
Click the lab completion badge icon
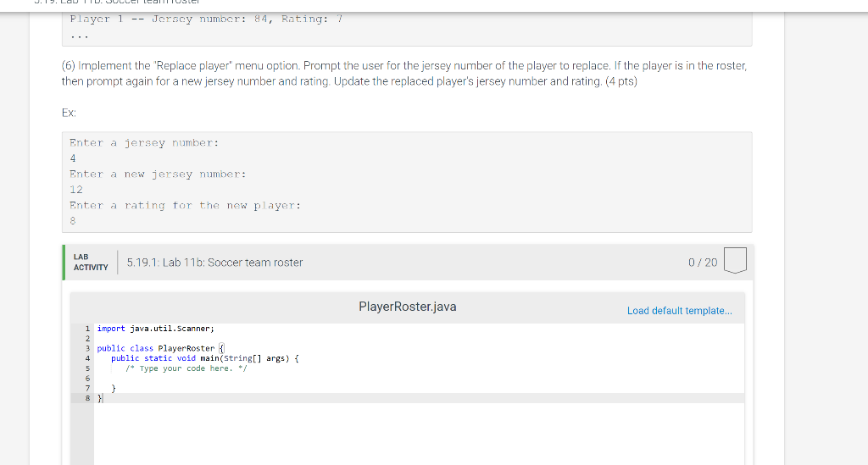coord(735,260)
